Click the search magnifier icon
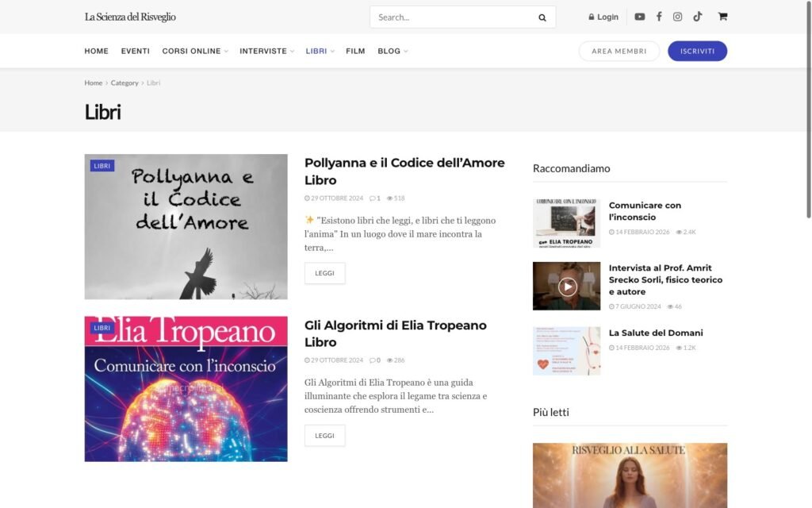 click(542, 17)
